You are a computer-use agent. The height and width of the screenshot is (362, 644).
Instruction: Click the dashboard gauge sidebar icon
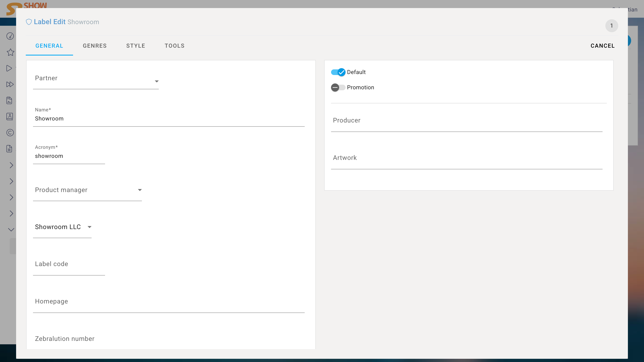(10, 36)
